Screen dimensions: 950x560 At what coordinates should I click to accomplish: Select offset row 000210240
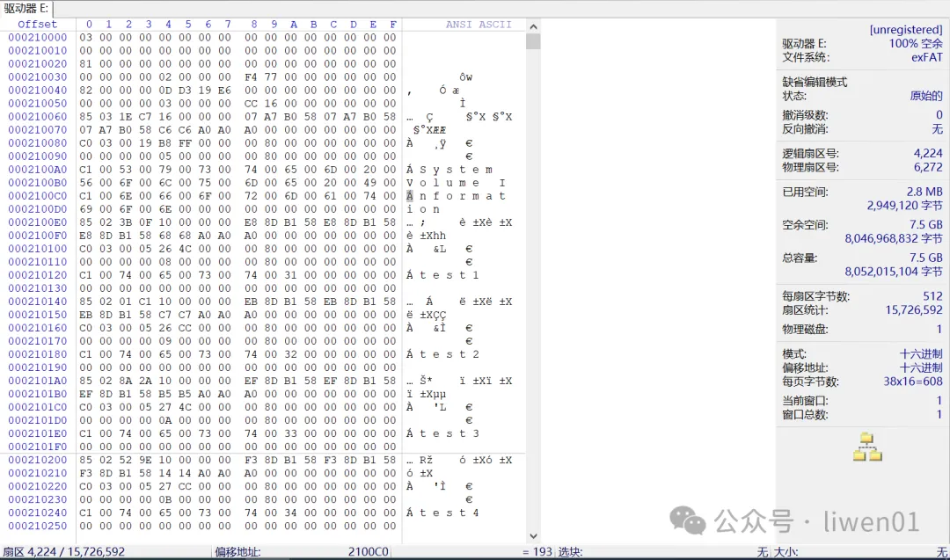coord(38,513)
